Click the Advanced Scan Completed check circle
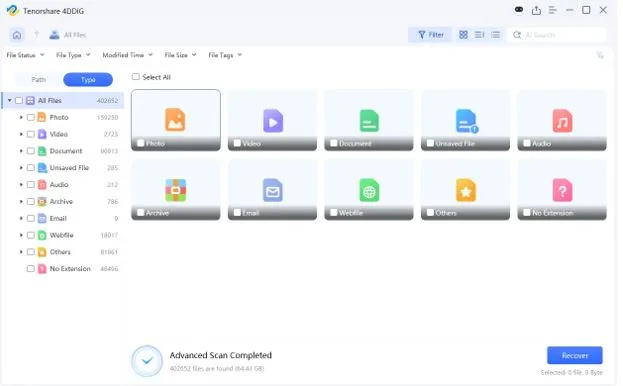The height and width of the screenshot is (386, 623). [147, 361]
